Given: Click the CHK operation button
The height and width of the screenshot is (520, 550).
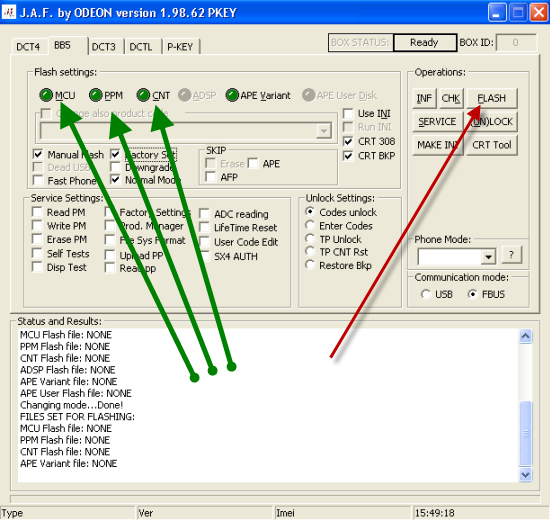Looking at the screenshot, I should pos(451,98).
